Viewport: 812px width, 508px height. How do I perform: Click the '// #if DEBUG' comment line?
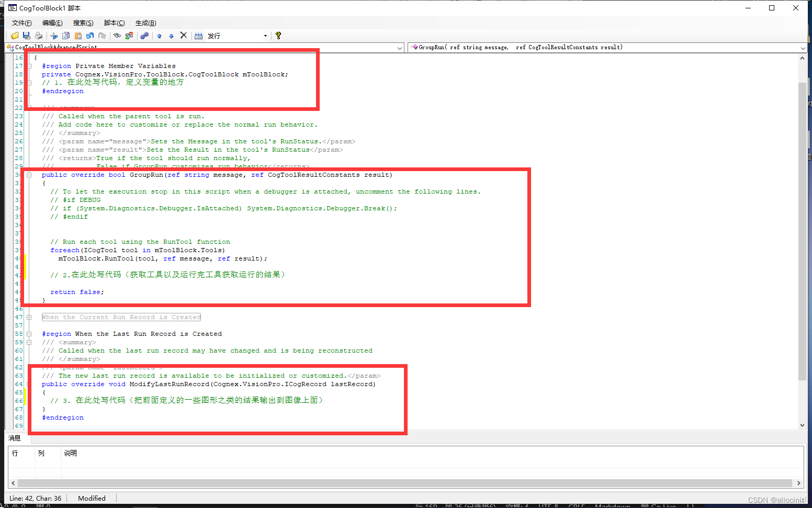[x=75, y=200]
